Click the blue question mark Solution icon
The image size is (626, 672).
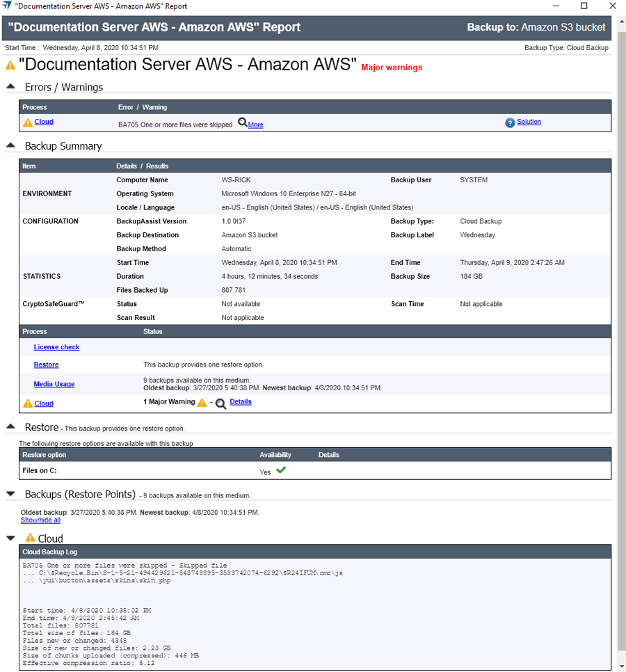pos(510,122)
